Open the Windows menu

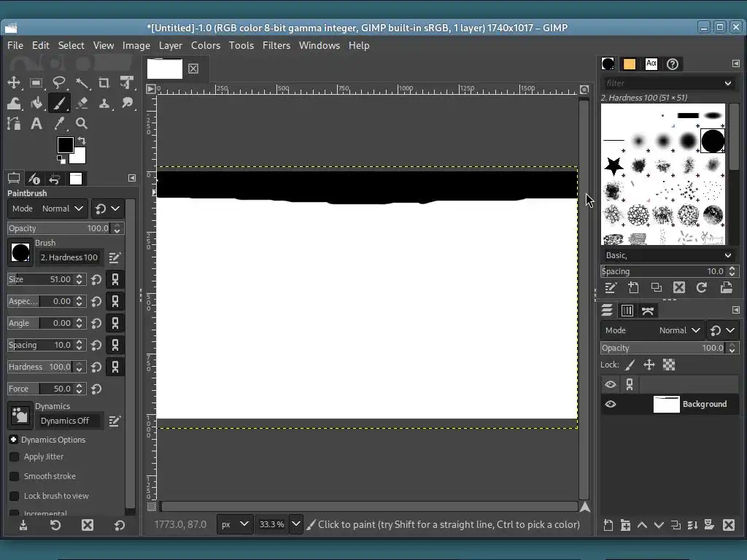coord(320,45)
